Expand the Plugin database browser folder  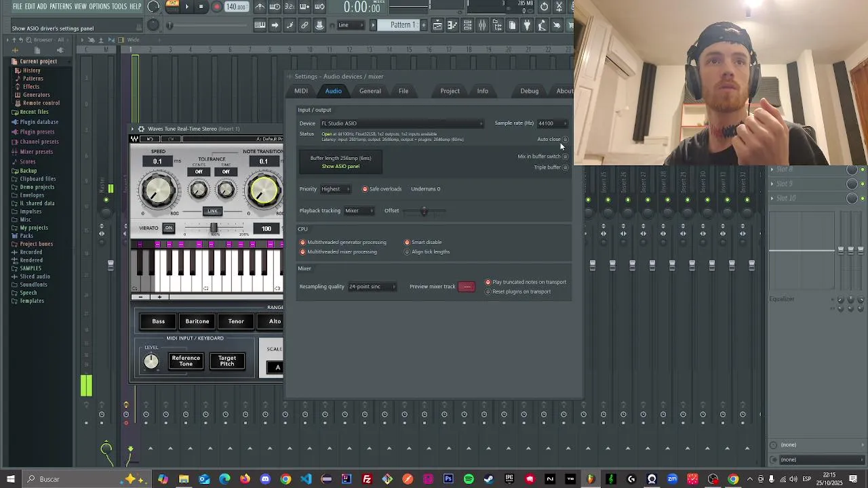click(39, 122)
